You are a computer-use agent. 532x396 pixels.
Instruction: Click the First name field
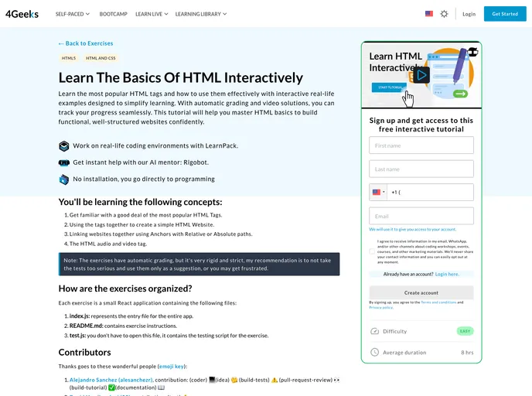click(x=421, y=145)
